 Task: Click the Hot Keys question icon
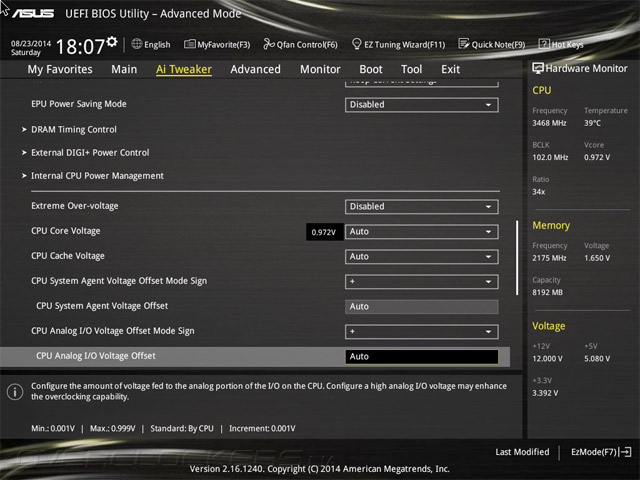click(x=544, y=44)
